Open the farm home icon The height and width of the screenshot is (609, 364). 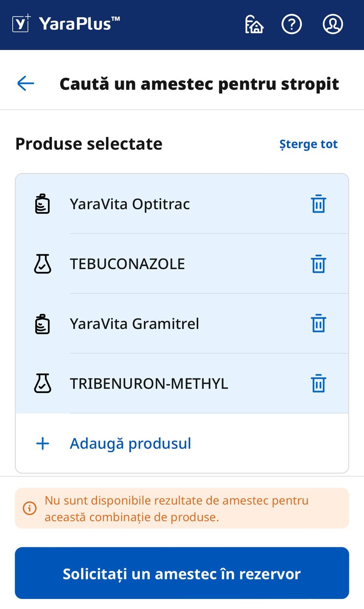point(254,24)
